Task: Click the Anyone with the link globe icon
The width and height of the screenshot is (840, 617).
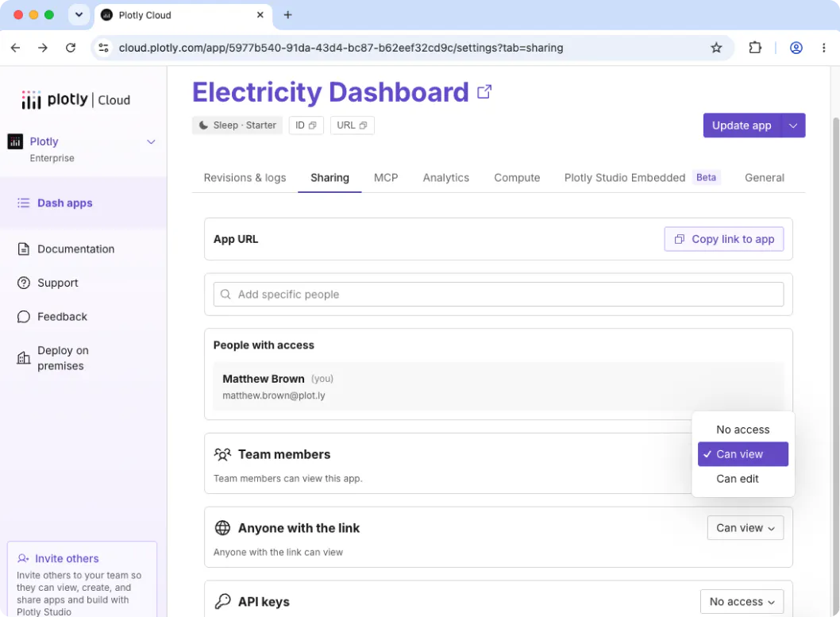Action: pos(222,528)
